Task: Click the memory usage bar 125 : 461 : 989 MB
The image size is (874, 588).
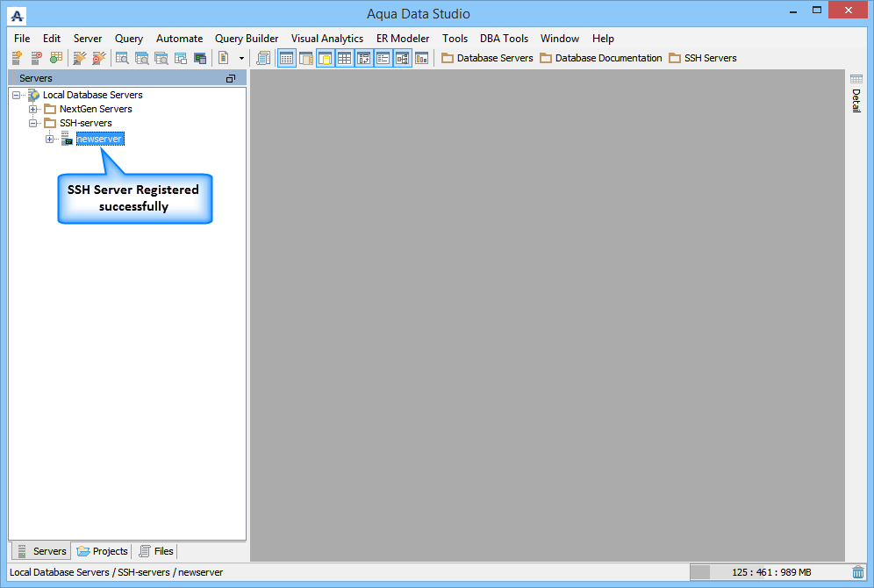Action: [770, 572]
